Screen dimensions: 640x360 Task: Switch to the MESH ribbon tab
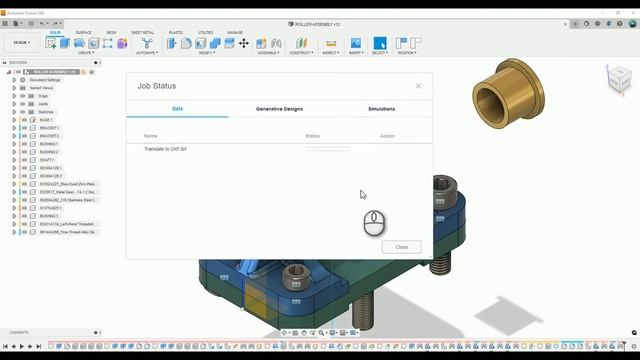(111, 32)
